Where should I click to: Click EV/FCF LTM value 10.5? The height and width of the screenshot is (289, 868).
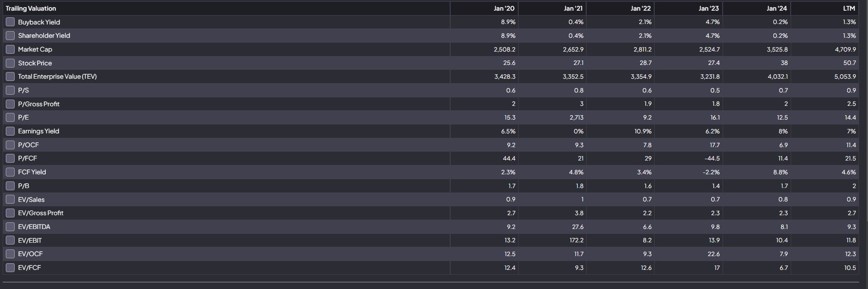(850, 268)
